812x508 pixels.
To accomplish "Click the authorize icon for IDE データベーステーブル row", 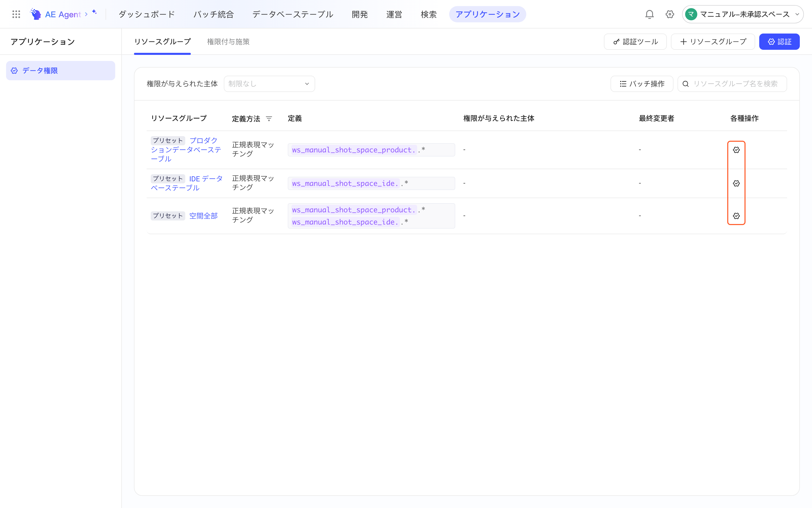I will 736,183.
